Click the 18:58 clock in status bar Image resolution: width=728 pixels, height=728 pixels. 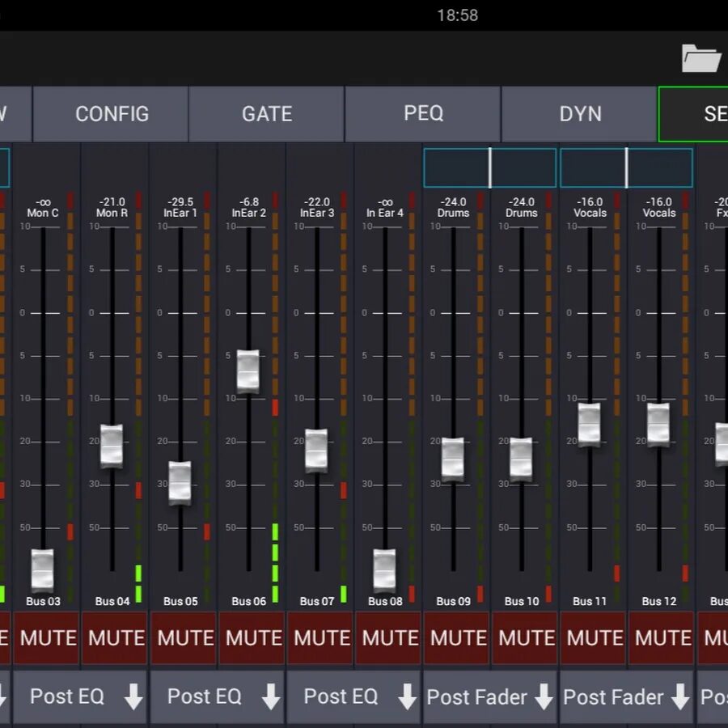tap(457, 15)
